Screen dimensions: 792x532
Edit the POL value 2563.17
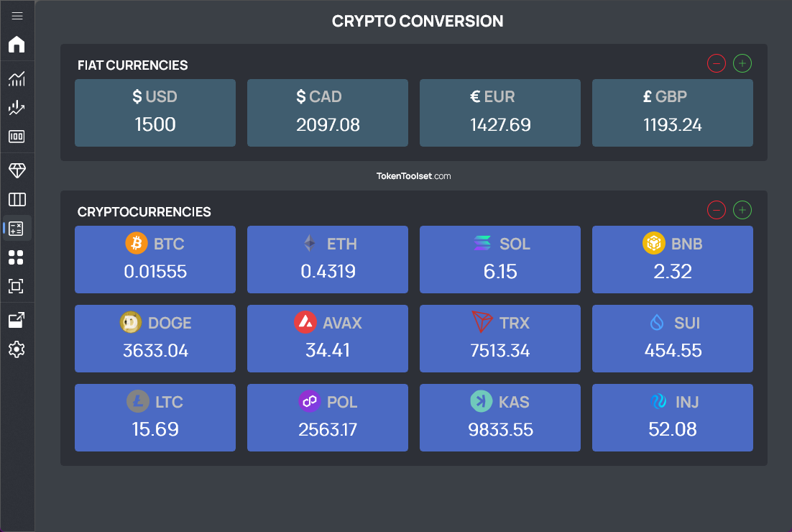328,429
